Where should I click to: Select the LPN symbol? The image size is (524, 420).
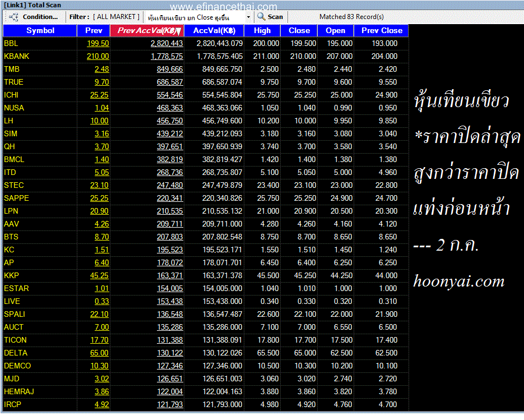coord(11,211)
